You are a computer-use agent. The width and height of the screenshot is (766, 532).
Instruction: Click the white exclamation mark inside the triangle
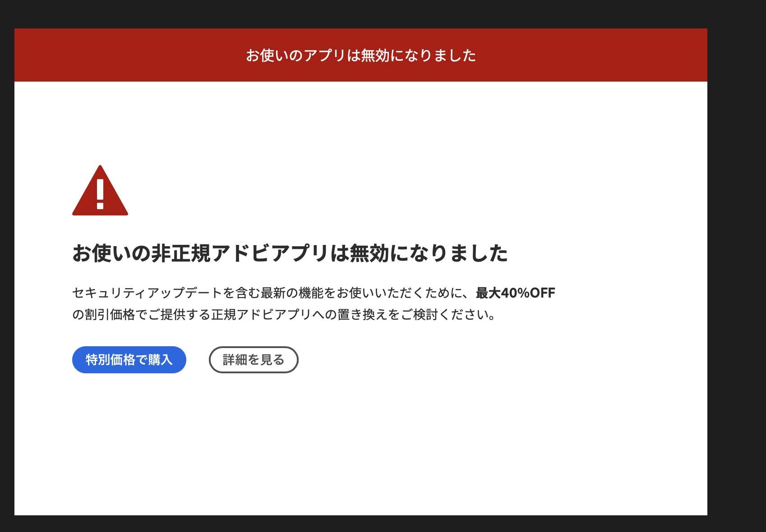(100, 194)
